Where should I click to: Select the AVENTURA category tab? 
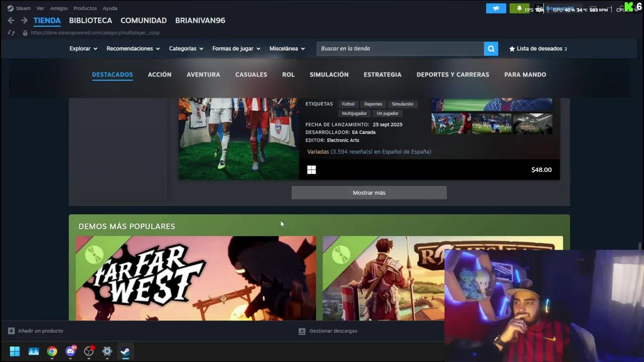point(203,74)
